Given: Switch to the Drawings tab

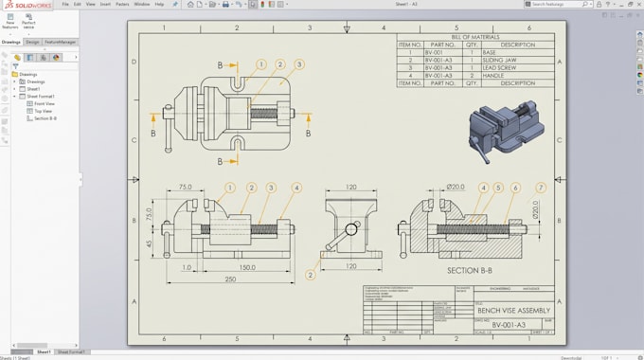Looking at the screenshot, I should (x=10, y=42).
